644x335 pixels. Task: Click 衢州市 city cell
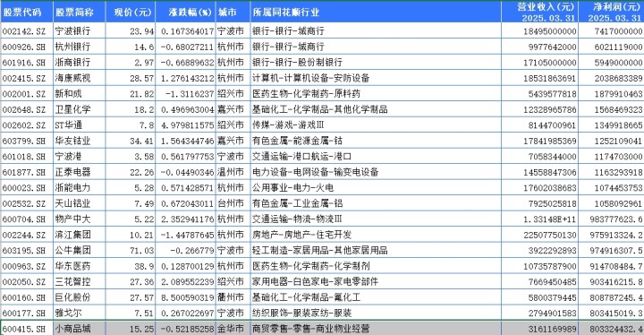(233, 297)
